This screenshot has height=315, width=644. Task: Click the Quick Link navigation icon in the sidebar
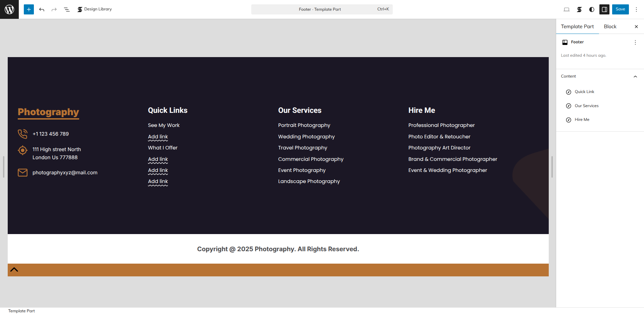point(569,92)
